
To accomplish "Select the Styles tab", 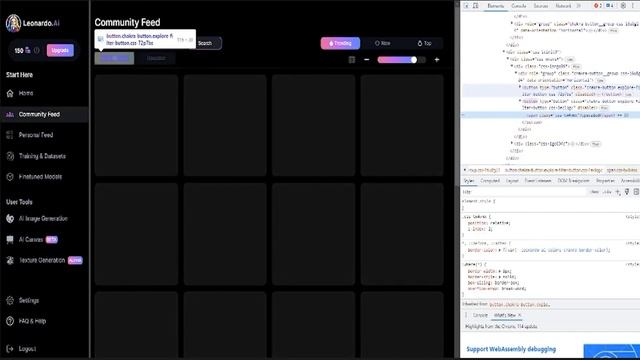I will 469,180.
